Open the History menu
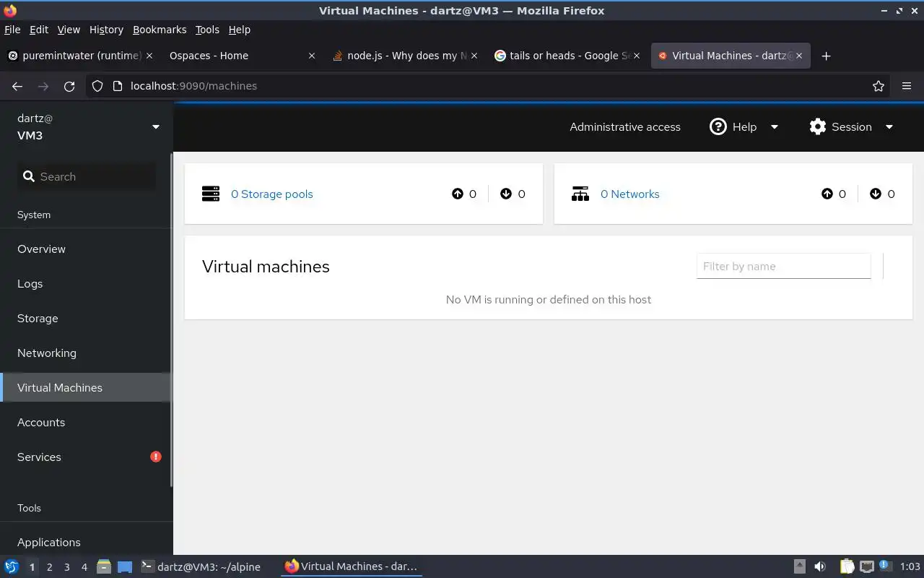This screenshot has width=924, height=578. click(106, 30)
